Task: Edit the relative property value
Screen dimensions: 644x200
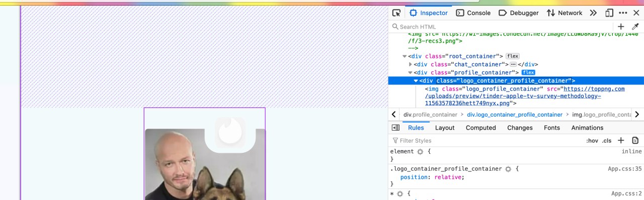Action: coord(448,177)
